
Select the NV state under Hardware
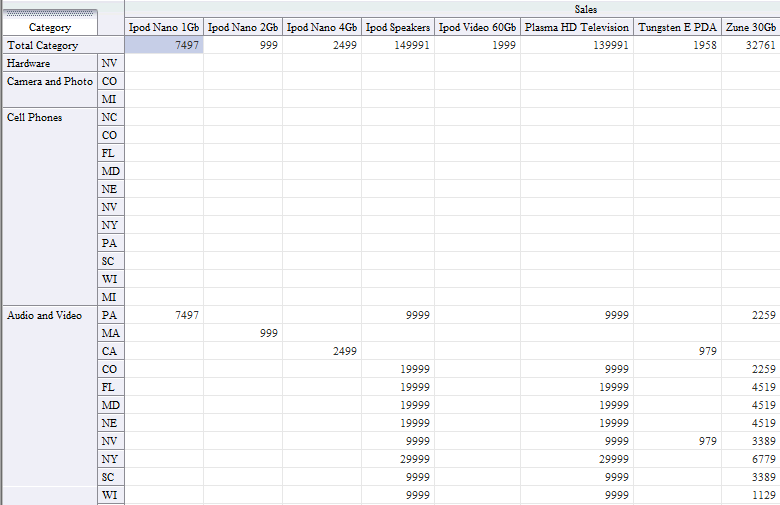[x=111, y=63]
